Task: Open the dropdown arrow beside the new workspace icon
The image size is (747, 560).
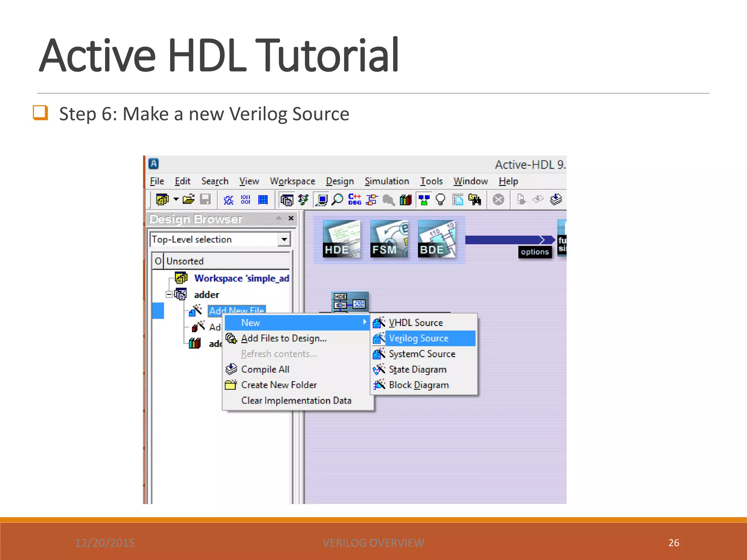Action: 176,199
